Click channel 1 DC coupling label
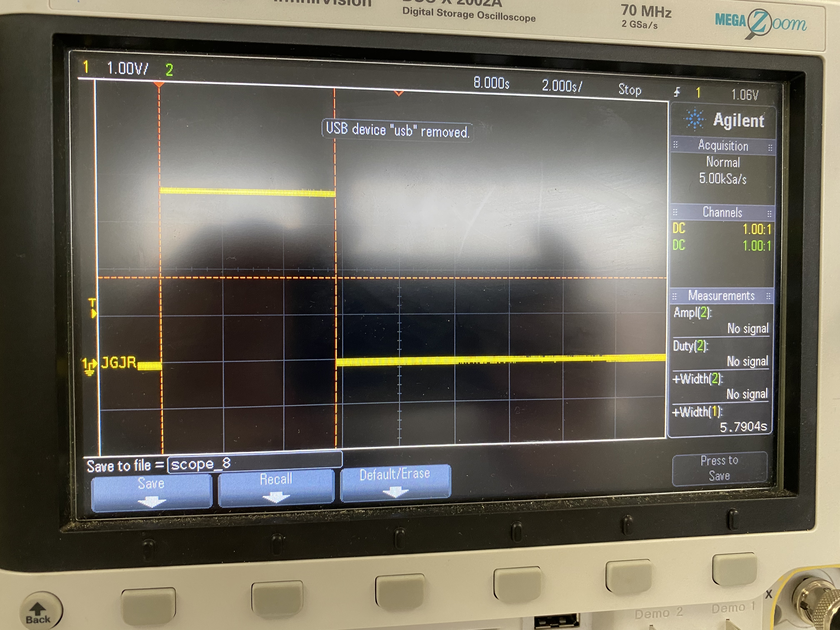The image size is (840, 630). tap(679, 228)
